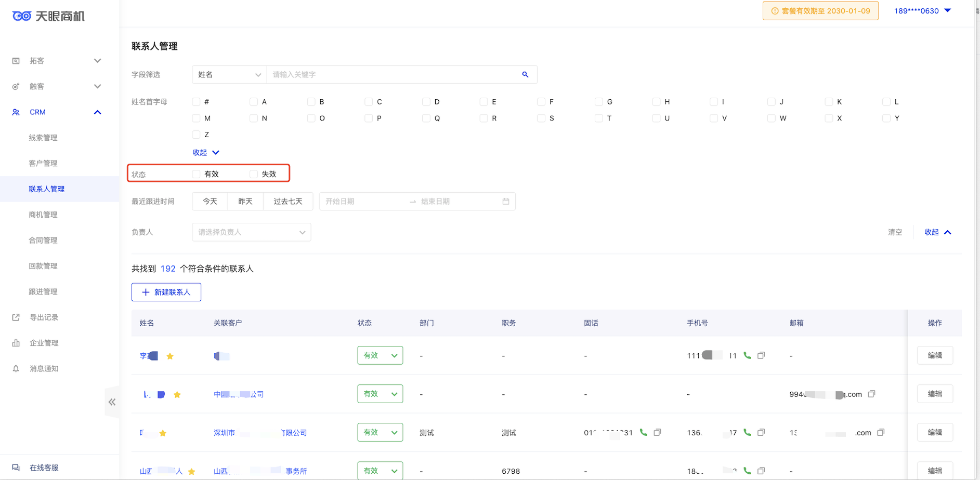Click the 套餐有效期至 2030-01-09 notice
Viewport: 980px width, 480px height.
(x=820, y=11)
